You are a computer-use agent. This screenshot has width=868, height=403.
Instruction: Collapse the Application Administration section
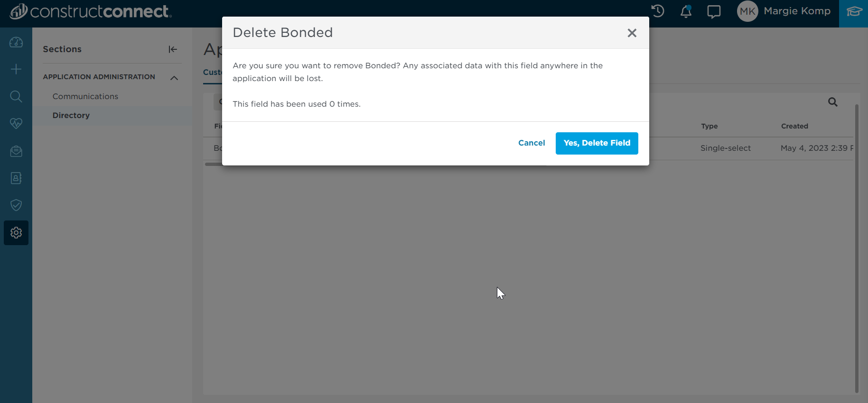[174, 77]
